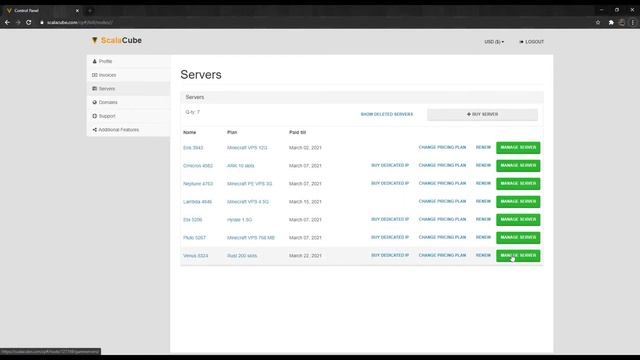This screenshot has height=360, width=640.
Task: Log out using the LOGOUT link
Action: pos(531,42)
